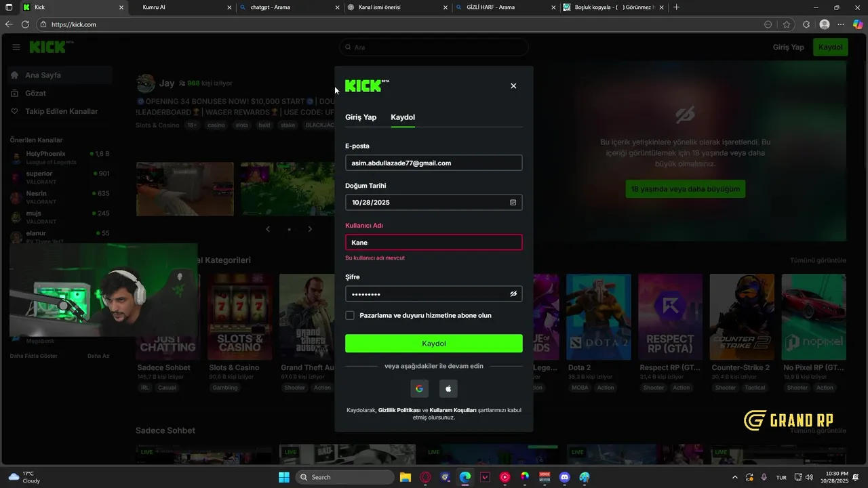Go to previous carousel slide arrow
This screenshot has height=488, width=868.
point(268,229)
